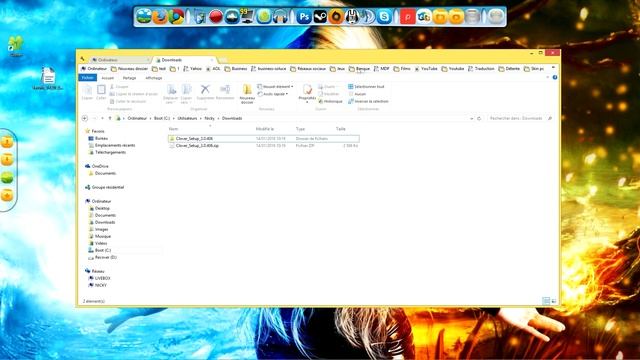Click Sélectionner tout in the ribbon

tap(366, 87)
